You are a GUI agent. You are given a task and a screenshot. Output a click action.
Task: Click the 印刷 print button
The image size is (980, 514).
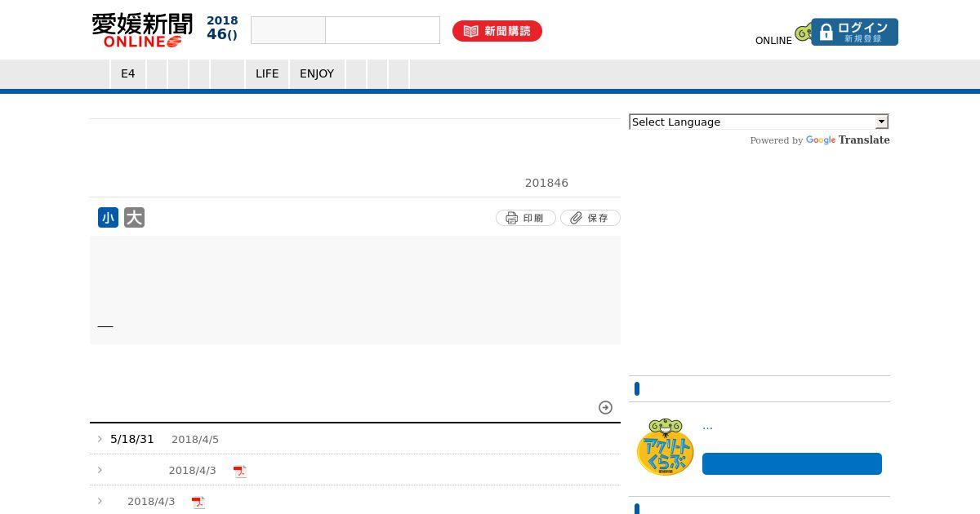[x=525, y=218]
